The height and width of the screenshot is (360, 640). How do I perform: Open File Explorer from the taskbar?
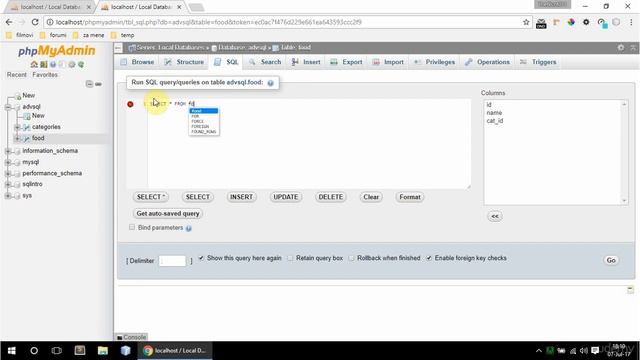[102, 351]
